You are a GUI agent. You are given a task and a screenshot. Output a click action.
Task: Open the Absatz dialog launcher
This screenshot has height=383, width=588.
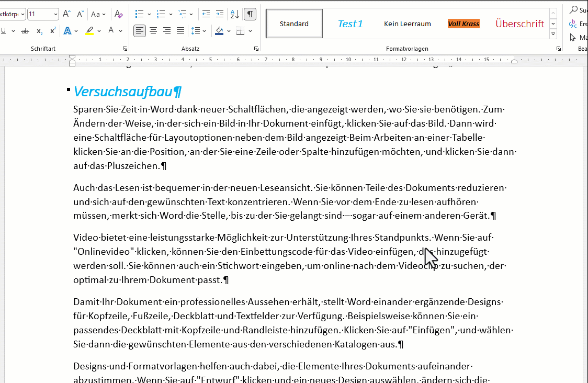256,49
